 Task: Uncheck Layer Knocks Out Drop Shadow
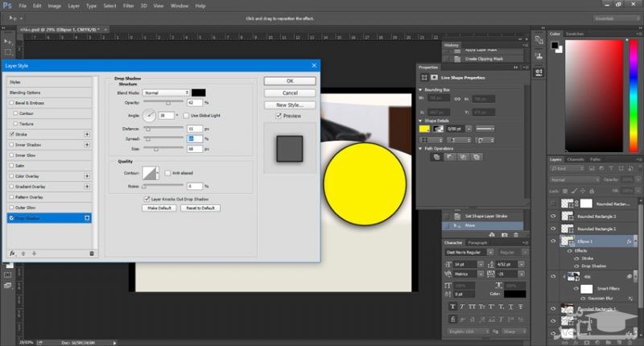point(147,198)
